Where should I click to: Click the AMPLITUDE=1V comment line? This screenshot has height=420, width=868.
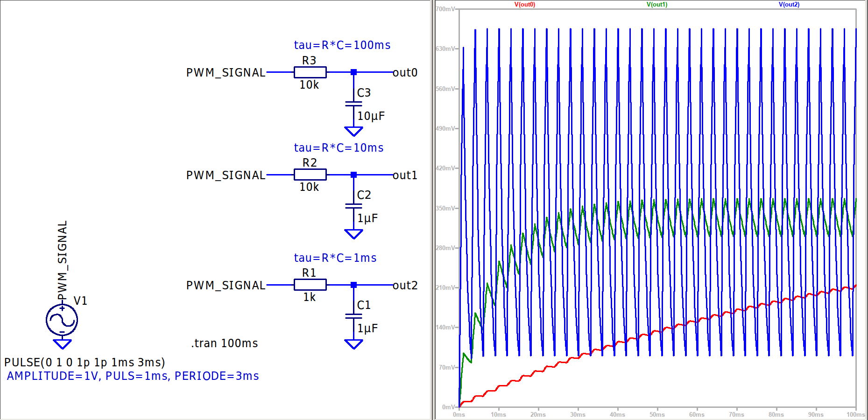(133, 376)
